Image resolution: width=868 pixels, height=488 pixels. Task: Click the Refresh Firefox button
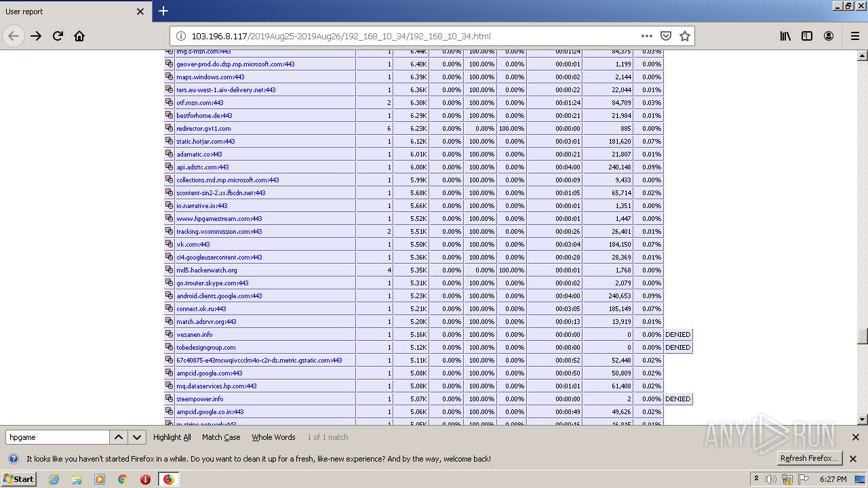pyautogui.click(x=810, y=458)
